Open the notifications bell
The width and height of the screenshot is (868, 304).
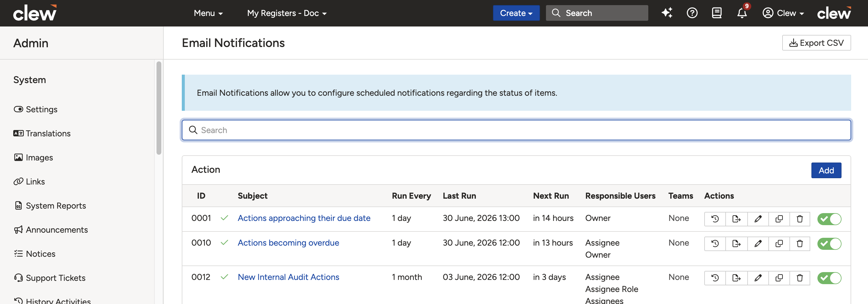tap(742, 13)
